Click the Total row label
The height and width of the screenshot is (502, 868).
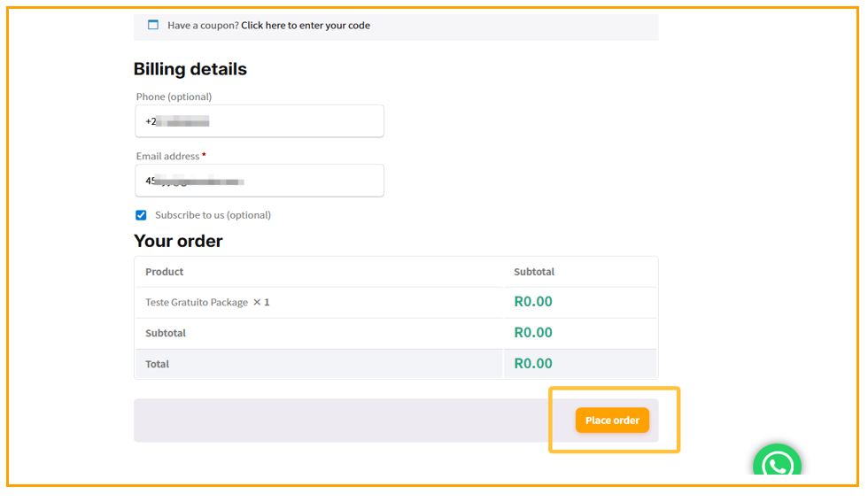[157, 364]
